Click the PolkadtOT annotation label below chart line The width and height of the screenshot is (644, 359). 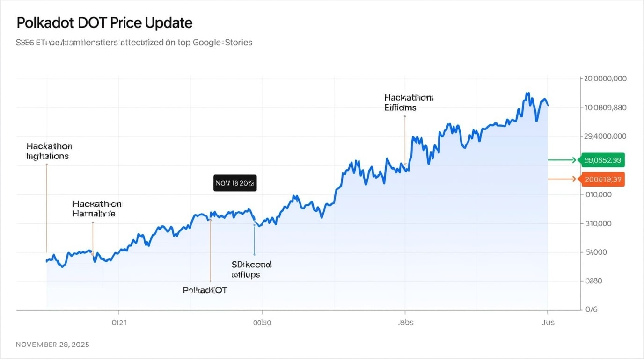(x=205, y=290)
